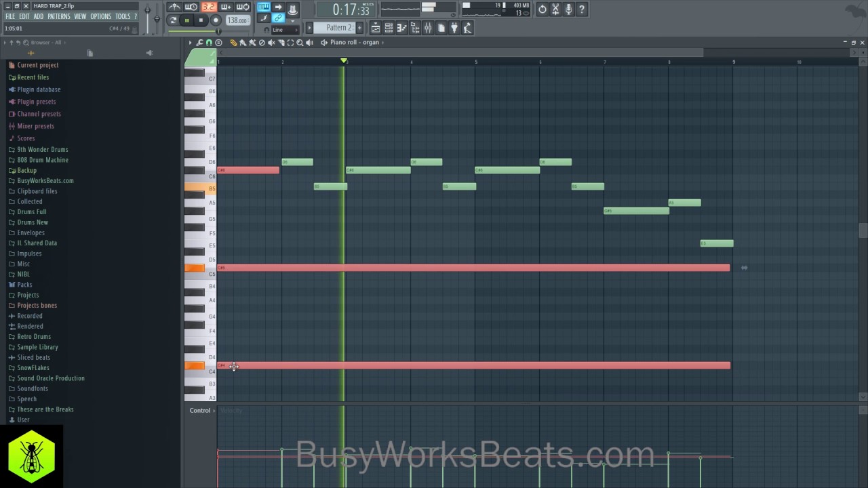The width and height of the screenshot is (868, 488).
Task: Toggle loop recording
Action: (x=243, y=7)
